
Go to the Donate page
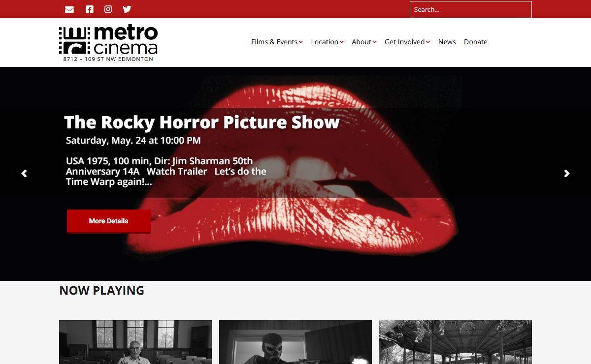[x=476, y=42]
